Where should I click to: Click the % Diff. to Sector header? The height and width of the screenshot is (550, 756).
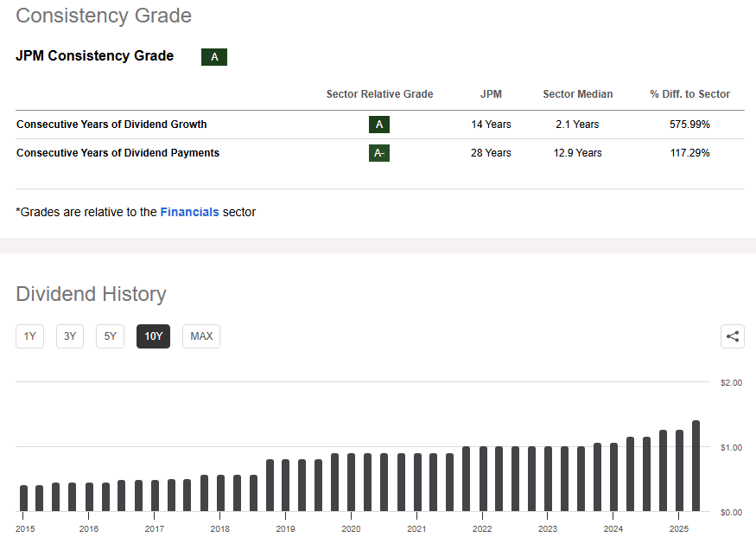point(689,94)
